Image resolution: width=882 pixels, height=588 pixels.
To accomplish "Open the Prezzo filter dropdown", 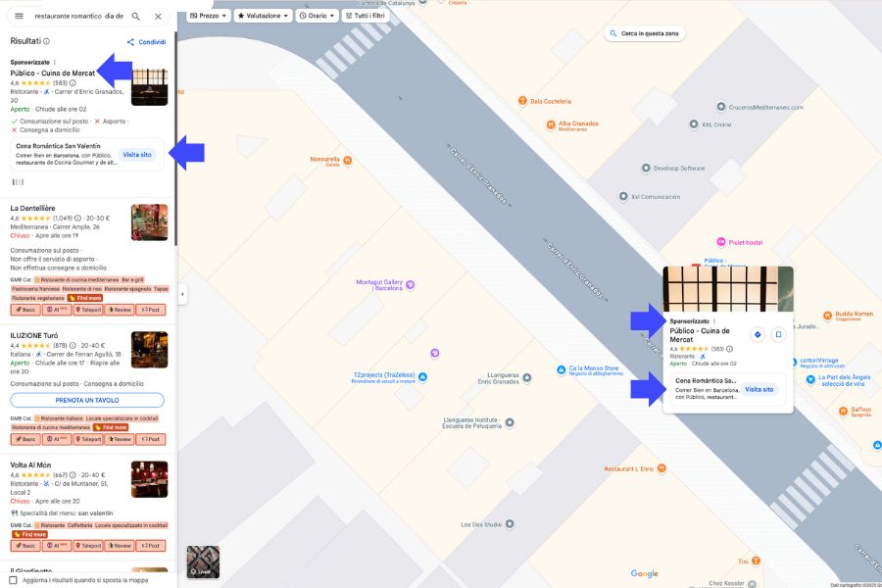I will (x=208, y=16).
